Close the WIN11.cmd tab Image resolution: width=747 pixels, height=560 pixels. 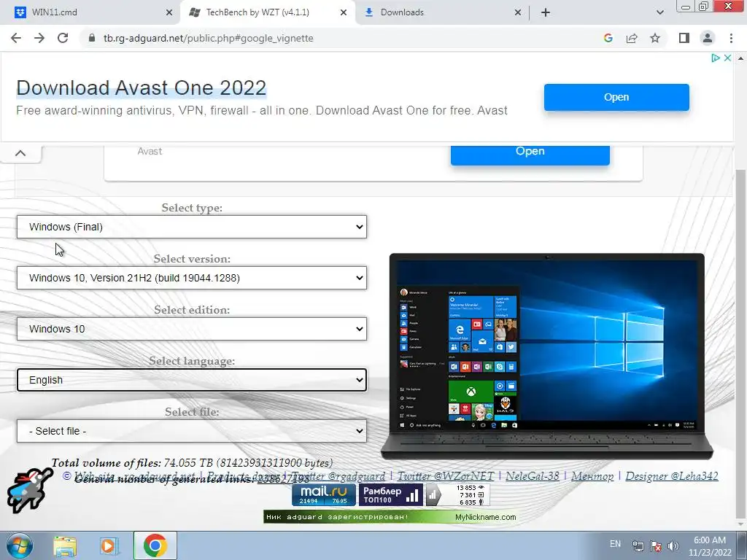coord(169,13)
